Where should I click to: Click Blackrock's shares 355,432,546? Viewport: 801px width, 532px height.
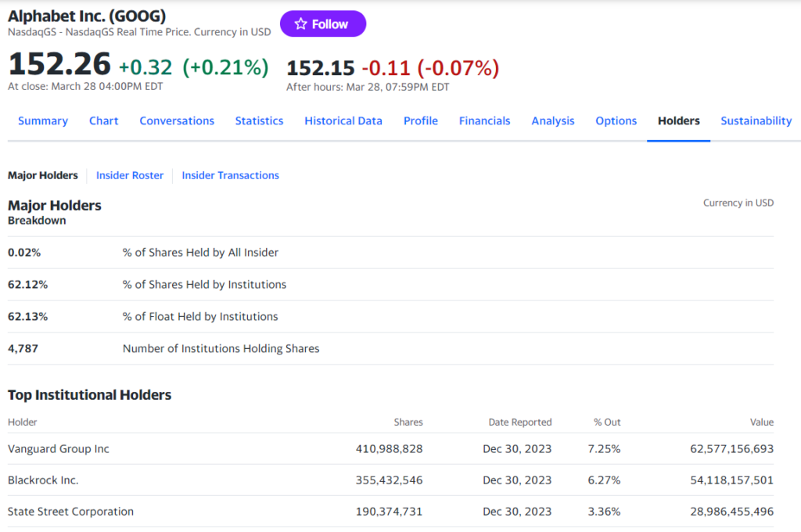point(390,480)
